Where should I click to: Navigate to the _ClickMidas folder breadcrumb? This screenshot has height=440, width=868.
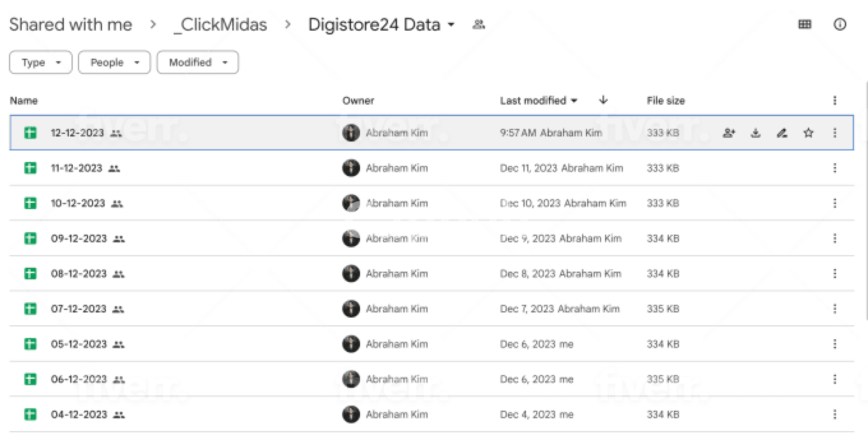coord(221,25)
